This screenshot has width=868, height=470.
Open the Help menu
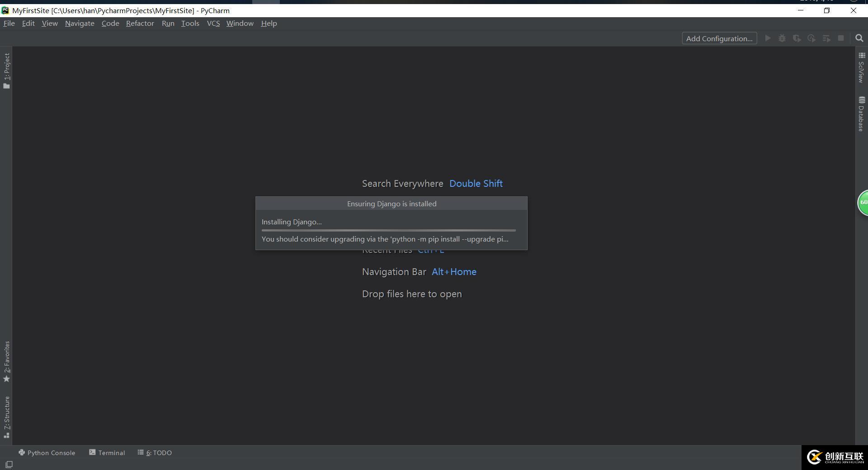[x=269, y=24]
